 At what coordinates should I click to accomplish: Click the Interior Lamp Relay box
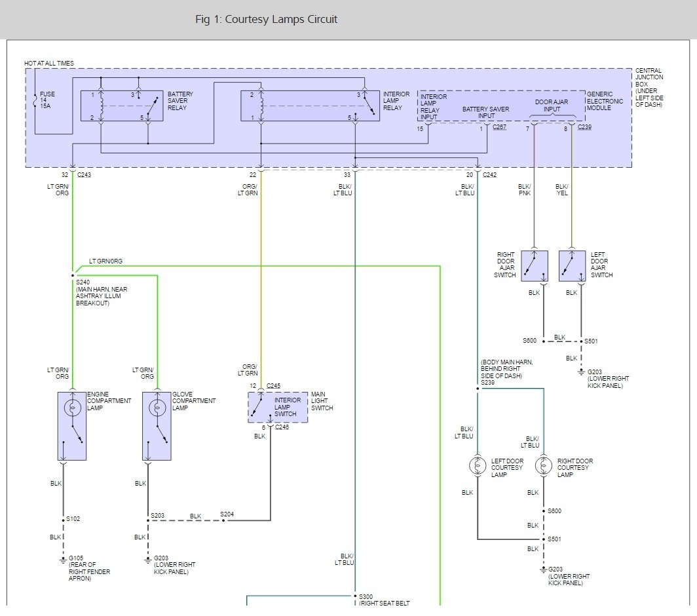coord(309,106)
